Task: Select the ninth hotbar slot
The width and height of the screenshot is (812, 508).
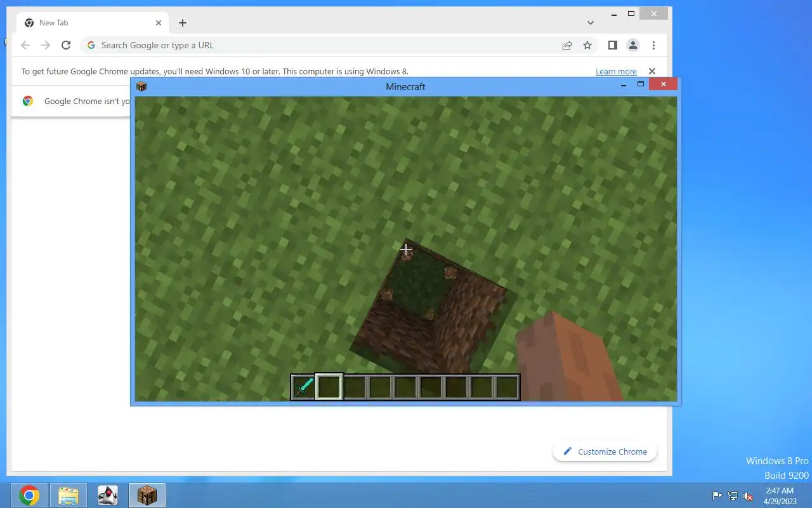Action: coord(507,387)
